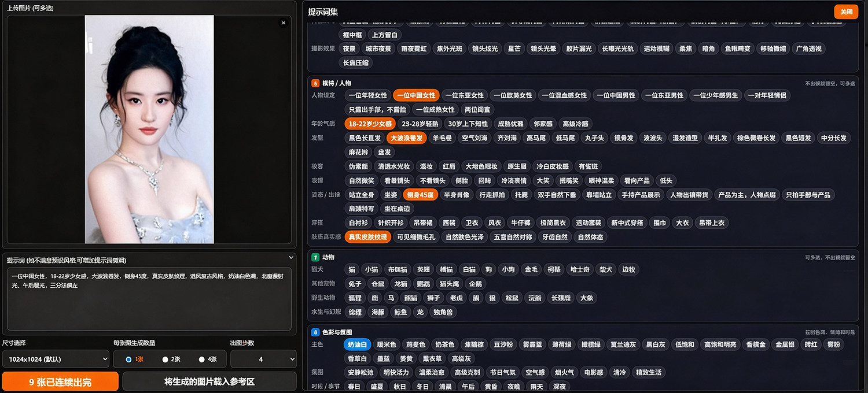The image size is (868, 393).
Task: Close the 提示词集 panel with 关闭 button
Action: pos(846,12)
